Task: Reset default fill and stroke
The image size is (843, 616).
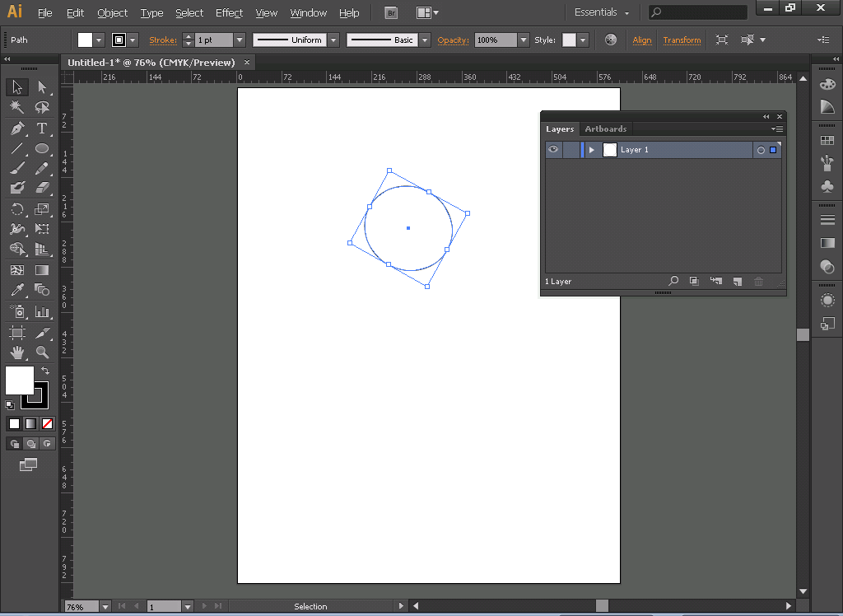Action: [x=10, y=404]
